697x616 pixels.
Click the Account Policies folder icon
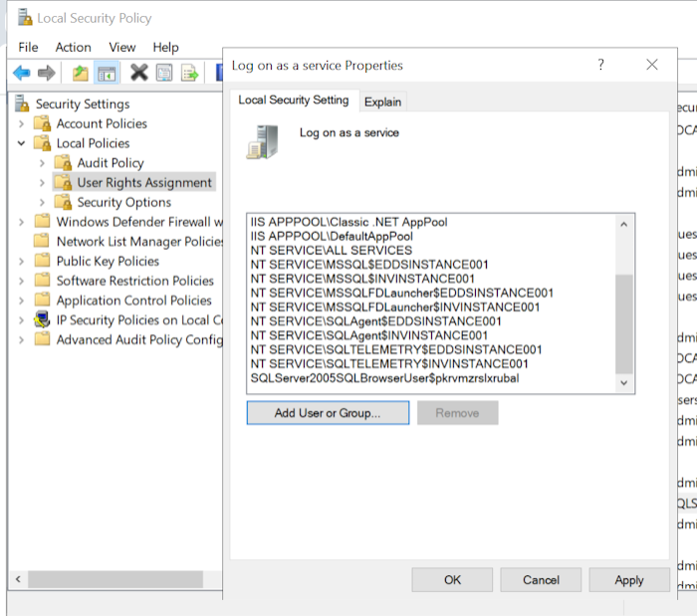(43, 123)
